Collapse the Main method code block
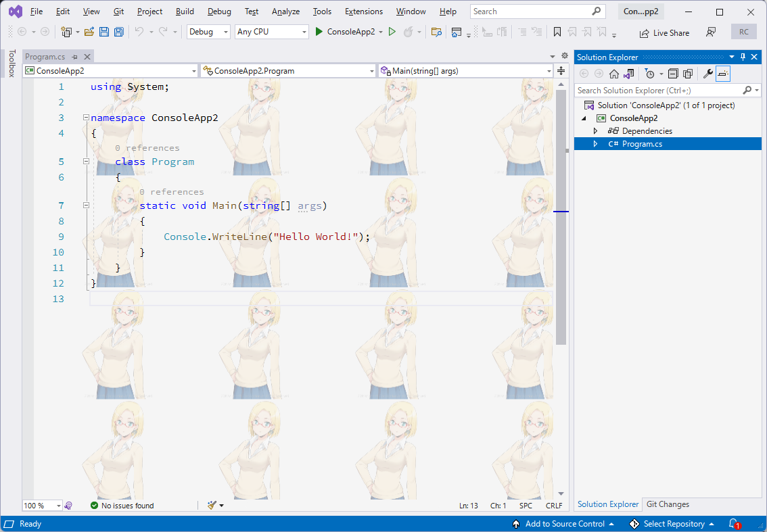The image size is (767, 532). [x=86, y=205]
